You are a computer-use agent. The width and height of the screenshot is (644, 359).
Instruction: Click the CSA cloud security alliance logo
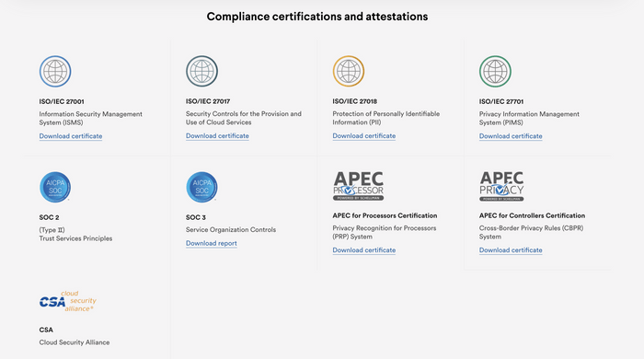click(68, 301)
